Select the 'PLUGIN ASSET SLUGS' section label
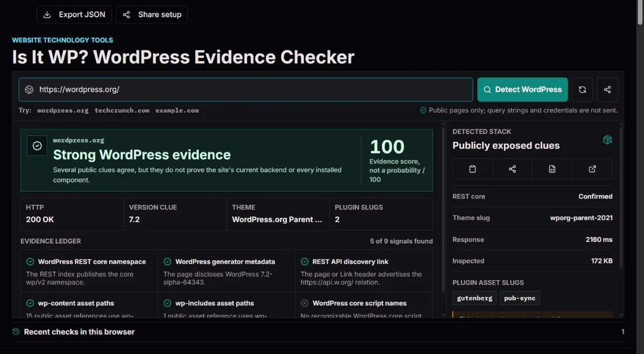Screen dimensions: 644x354 pos(488,283)
